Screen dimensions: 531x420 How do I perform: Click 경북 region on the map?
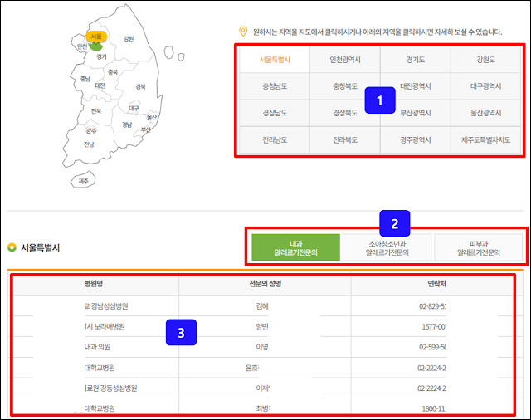tap(140, 86)
